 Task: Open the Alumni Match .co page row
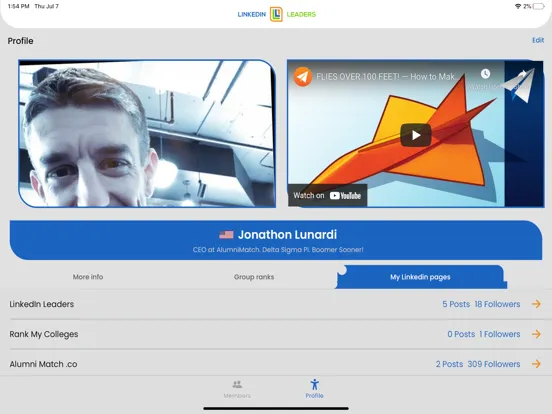click(276, 364)
